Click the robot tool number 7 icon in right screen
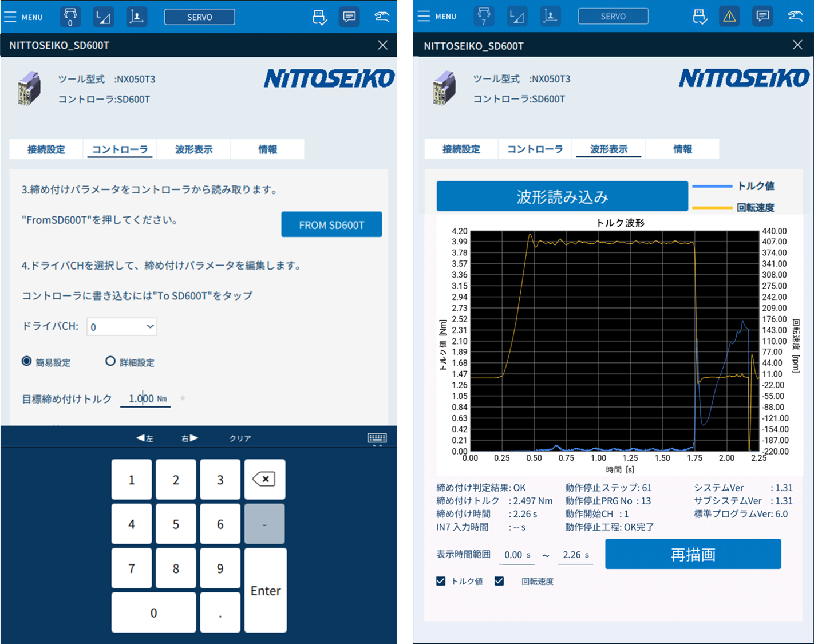 484,17
